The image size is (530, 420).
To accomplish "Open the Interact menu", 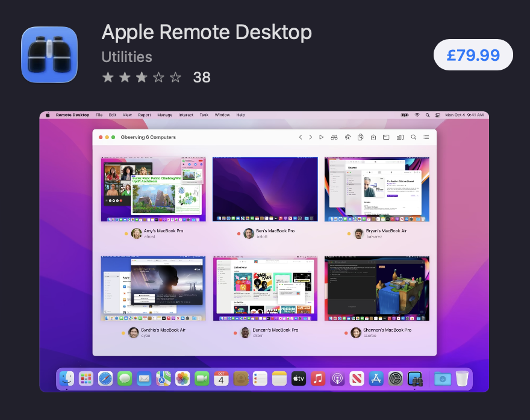I will click(x=186, y=115).
